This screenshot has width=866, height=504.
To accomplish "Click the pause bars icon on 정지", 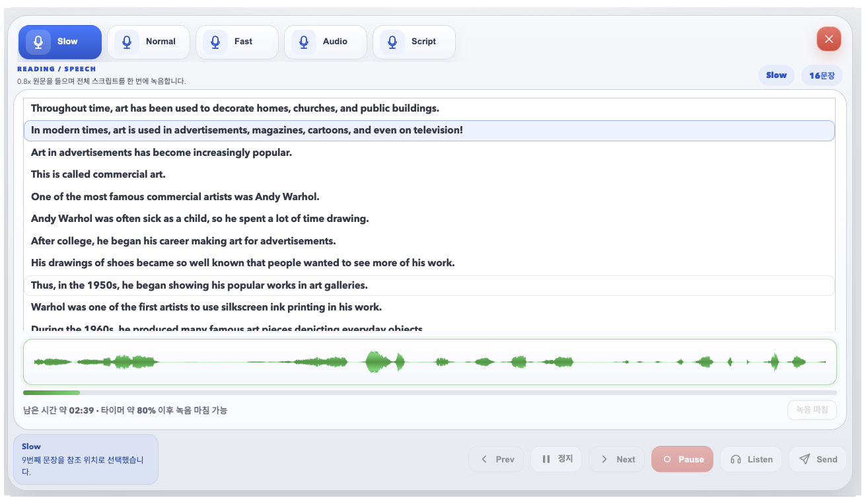I will (x=546, y=459).
